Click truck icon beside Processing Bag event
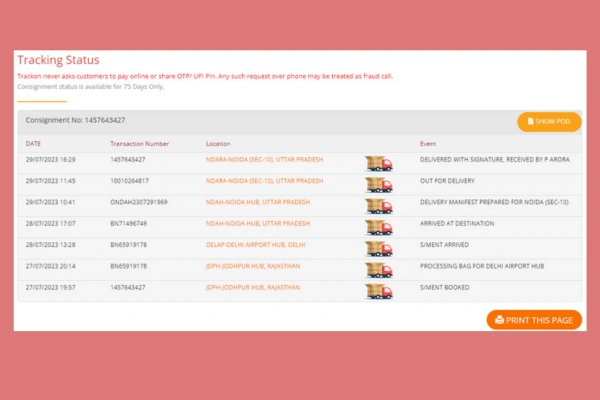The image size is (600, 400). (378, 270)
